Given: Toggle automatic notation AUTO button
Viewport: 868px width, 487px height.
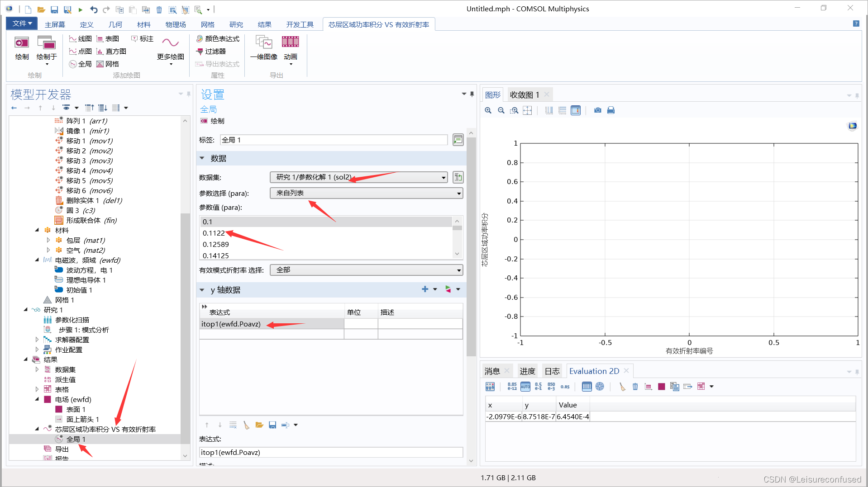Looking at the screenshot, I should coord(525,387).
